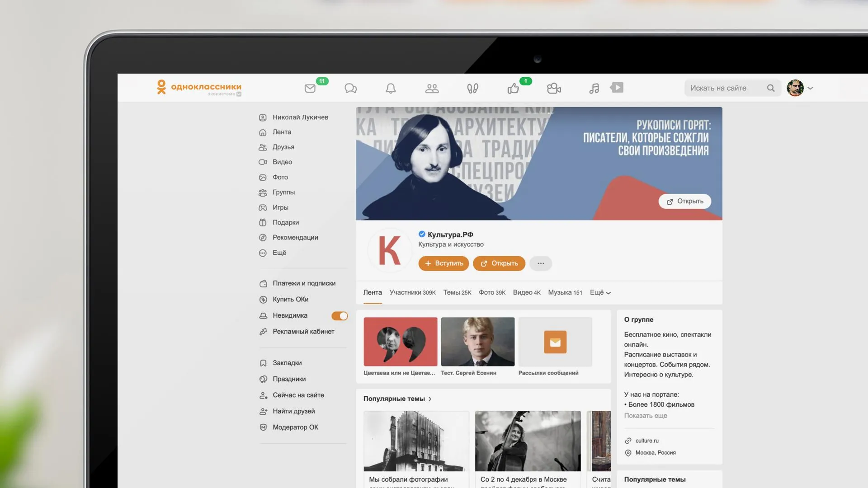Click the Культура и искусство category text
The image size is (868, 488).
pos(451,244)
